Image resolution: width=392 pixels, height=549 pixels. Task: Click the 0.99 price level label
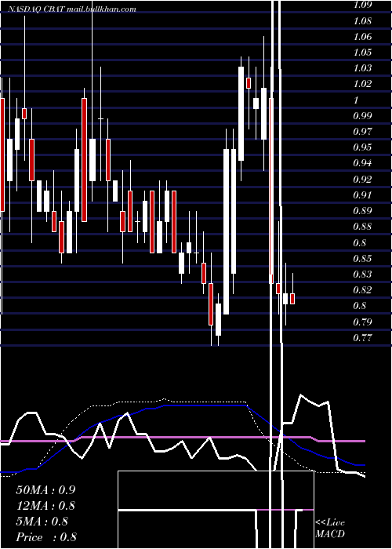click(362, 116)
